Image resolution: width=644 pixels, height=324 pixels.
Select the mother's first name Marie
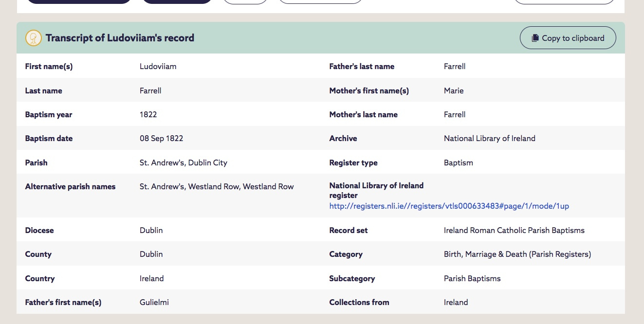coord(454,90)
